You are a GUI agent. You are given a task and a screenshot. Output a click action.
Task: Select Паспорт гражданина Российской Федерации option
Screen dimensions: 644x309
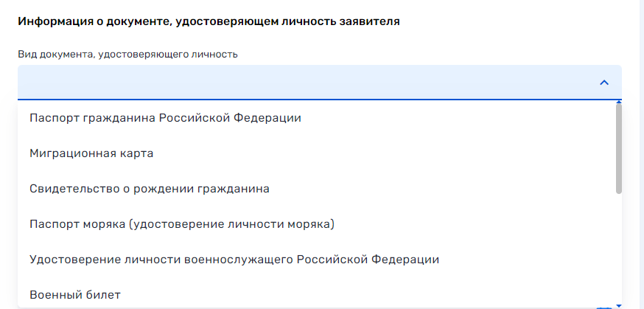165,118
